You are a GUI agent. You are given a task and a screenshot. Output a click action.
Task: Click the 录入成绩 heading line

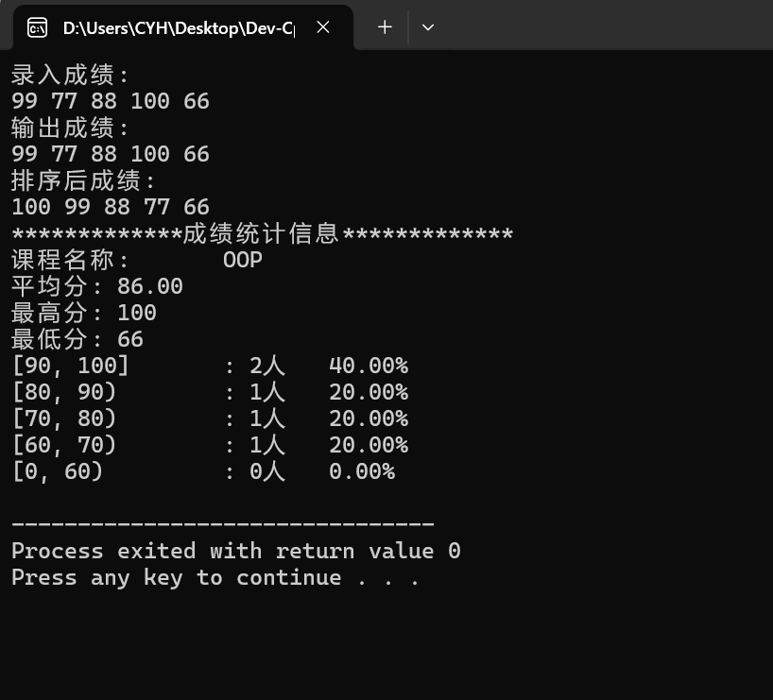tap(70, 75)
